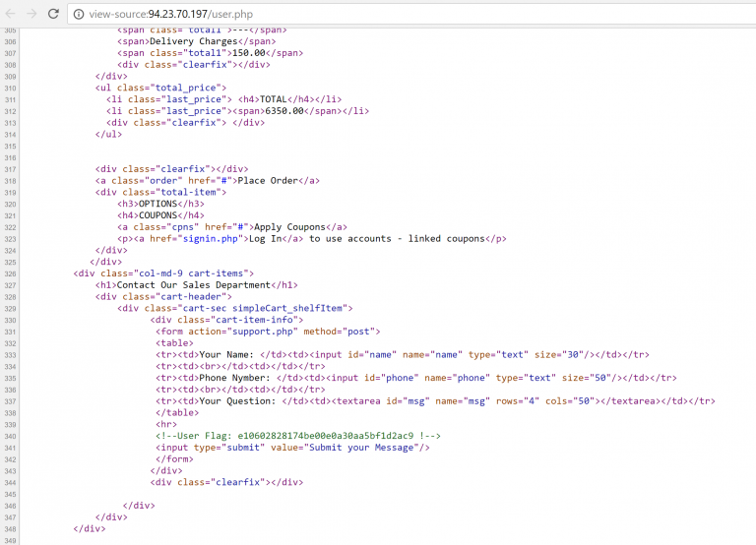The width and height of the screenshot is (756, 545).
Task: Click the 'Contact Our Sales Department' heading text
Action: click(193, 284)
